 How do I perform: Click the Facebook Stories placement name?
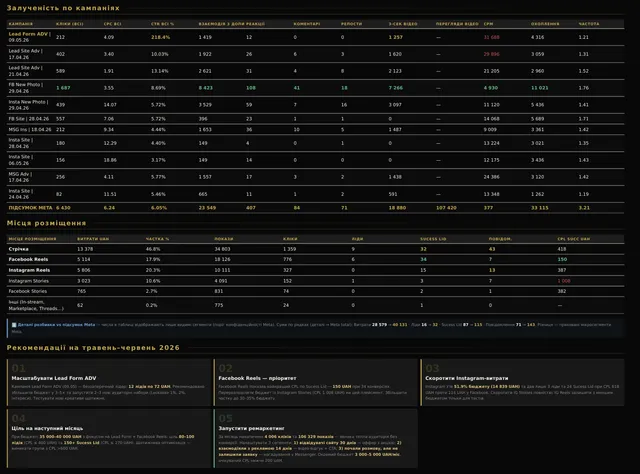[28, 292]
